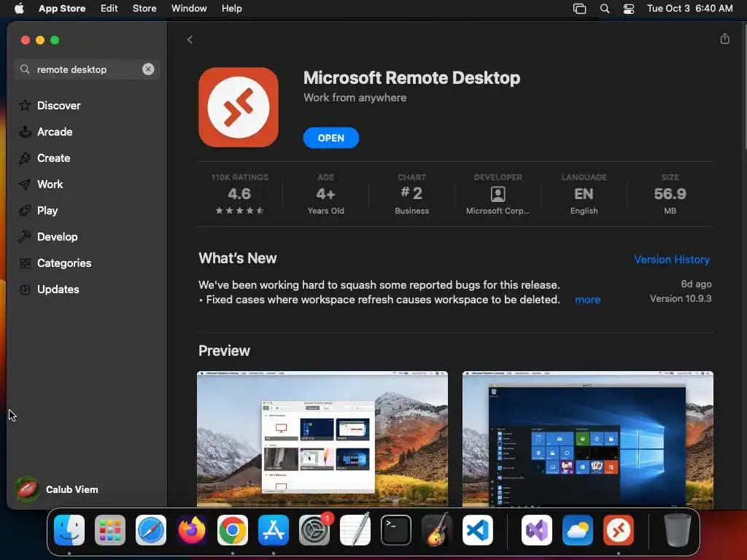Open the Edit menu

pos(109,9)
